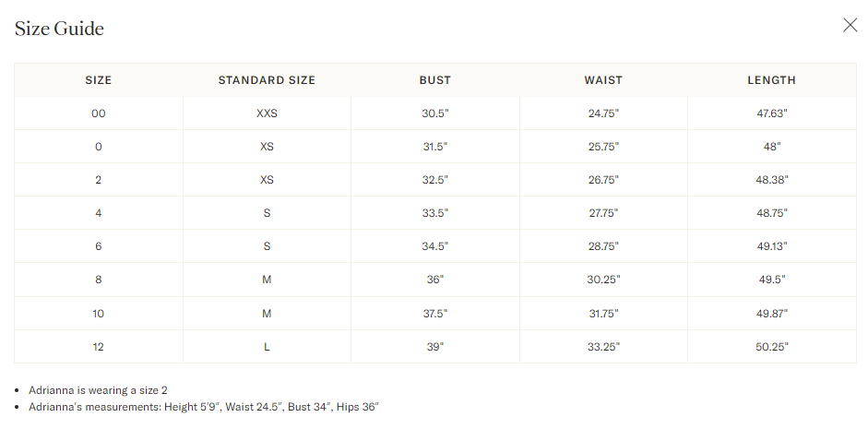Select the size 10 row label
Screen dimensions: 868x441
point(99,314)
